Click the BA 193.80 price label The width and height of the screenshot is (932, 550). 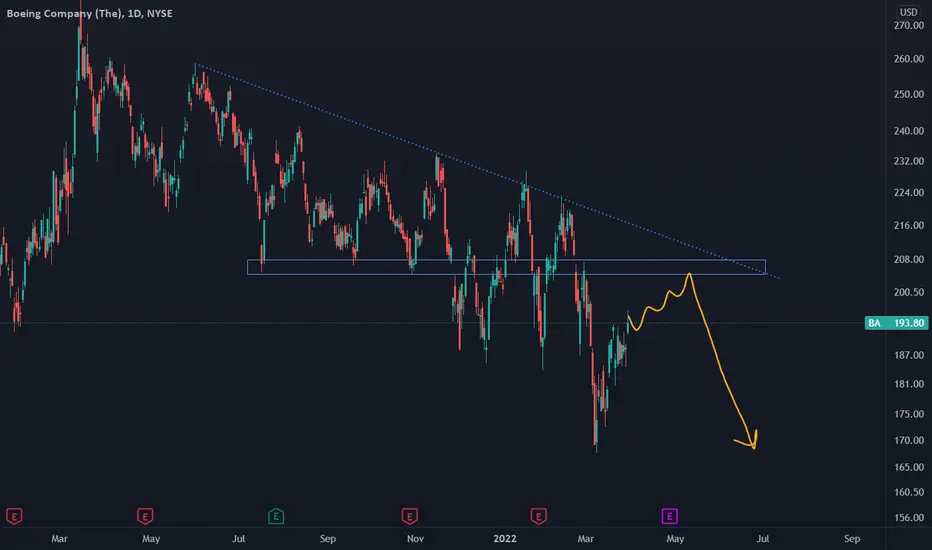click(896, 323)
